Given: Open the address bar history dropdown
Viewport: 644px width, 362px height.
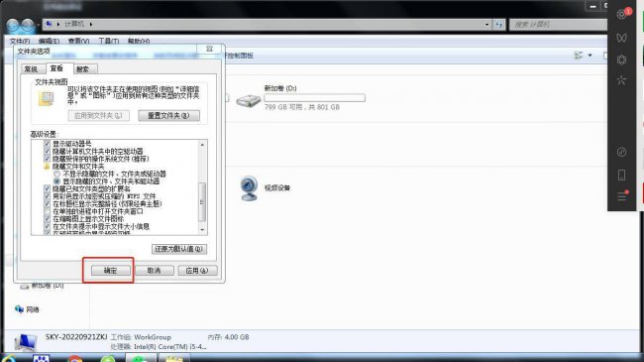Looking at the screenshot, I should coord(486,25).
